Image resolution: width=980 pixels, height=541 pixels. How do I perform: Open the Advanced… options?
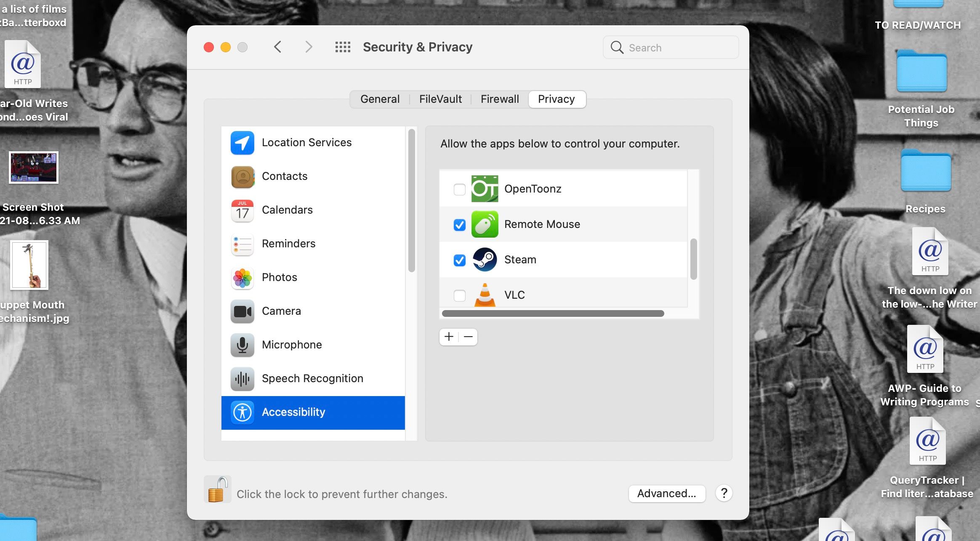pyautogui.click(x=666, y=493)
